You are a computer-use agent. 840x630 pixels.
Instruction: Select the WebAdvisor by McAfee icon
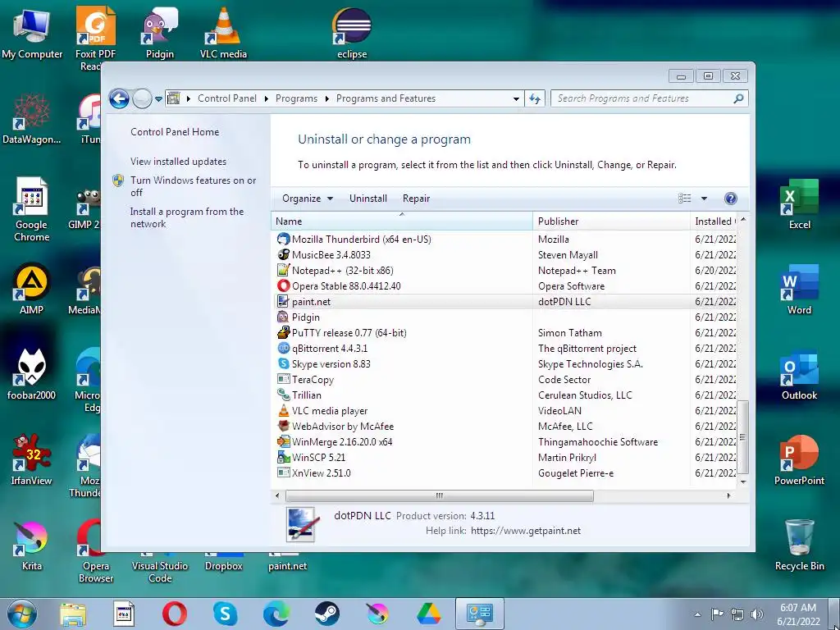(x=283, y=426)
